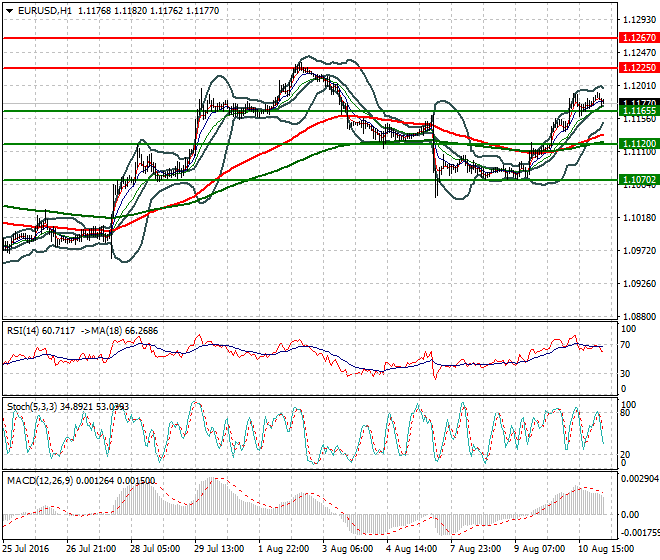Select the 3 Aug 06:00 time axis label

(348, 549)
